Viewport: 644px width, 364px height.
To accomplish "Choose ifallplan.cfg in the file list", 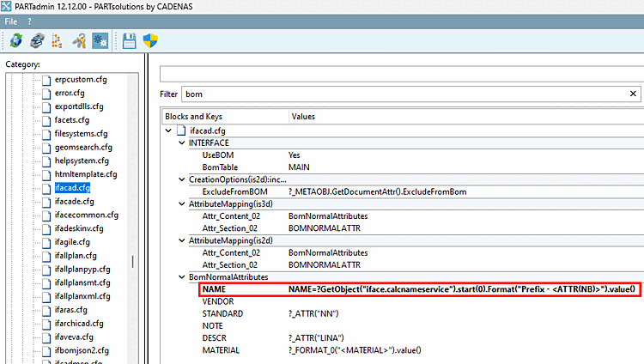I will click(x=76, y=256).
